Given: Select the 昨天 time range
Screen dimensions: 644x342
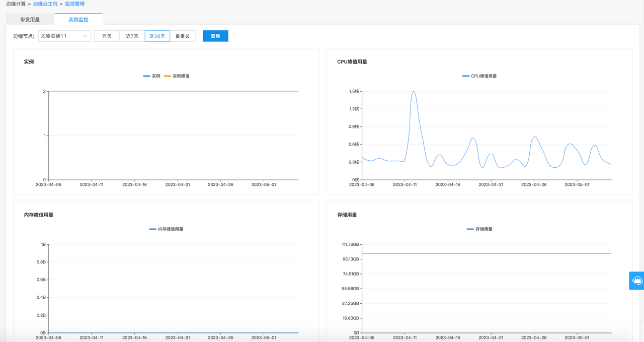Looking at the screenshot, I should pos(107,36).
